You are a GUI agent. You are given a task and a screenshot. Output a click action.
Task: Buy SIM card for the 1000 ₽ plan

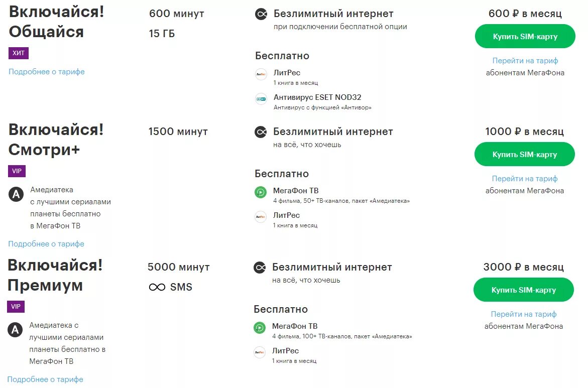pyautogui.click(x=524, y=155)
